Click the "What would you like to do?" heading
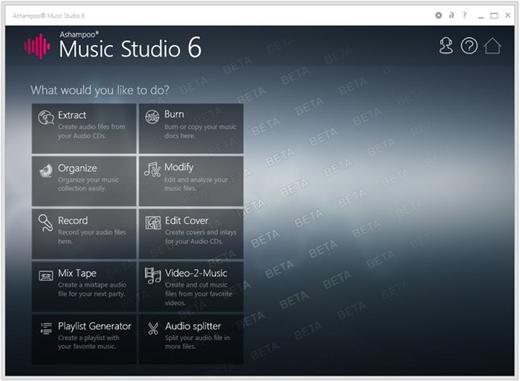The width and height of the screenshot is (520, 381). (100, 90)
